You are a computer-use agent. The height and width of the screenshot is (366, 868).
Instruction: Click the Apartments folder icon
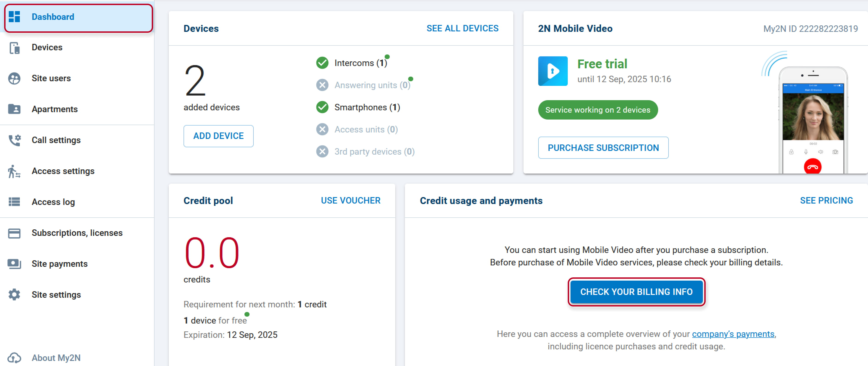(x=14, y=109)
